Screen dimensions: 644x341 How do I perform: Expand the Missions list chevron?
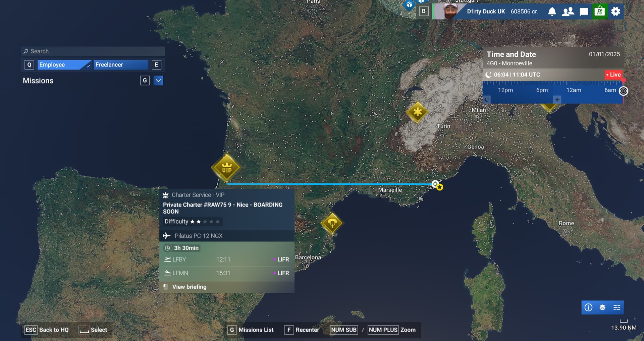158,80
